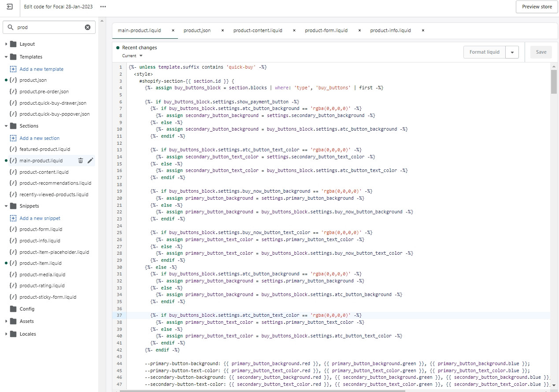Expand the Assets folder arrow
The image size is (559, 392).
coord(6,321)
